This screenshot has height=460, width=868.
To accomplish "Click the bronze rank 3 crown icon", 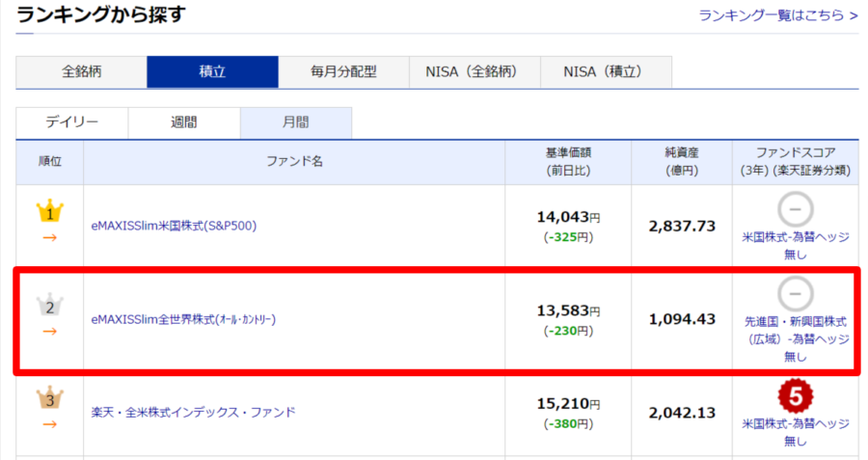I will tap(50, 398).
